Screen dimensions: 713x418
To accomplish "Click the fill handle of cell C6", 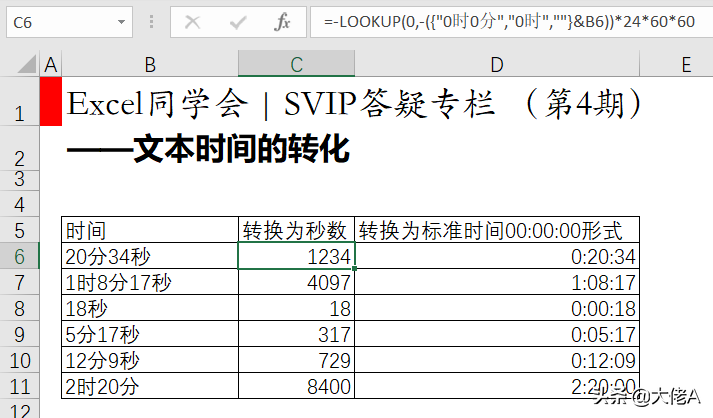I will 354,268.
